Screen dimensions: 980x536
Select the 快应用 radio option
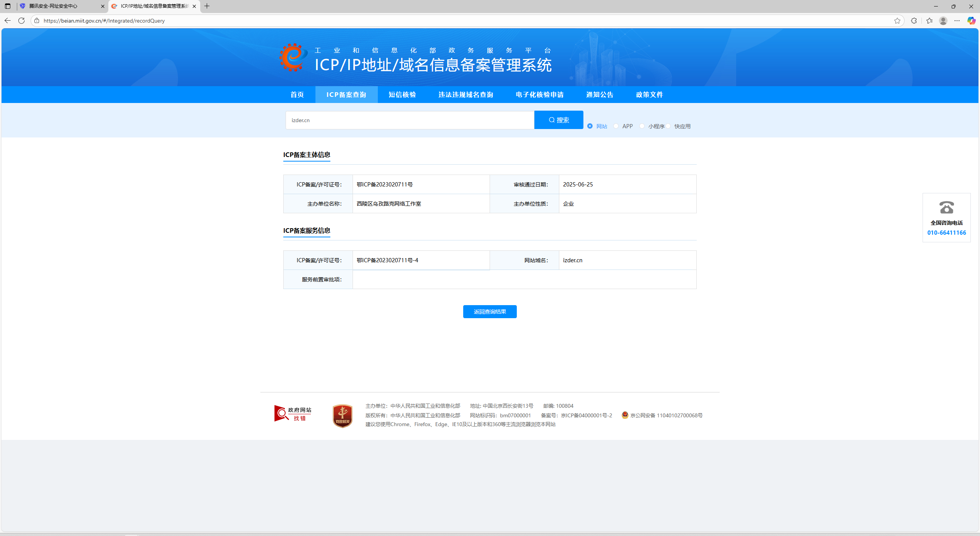(668, 126)
